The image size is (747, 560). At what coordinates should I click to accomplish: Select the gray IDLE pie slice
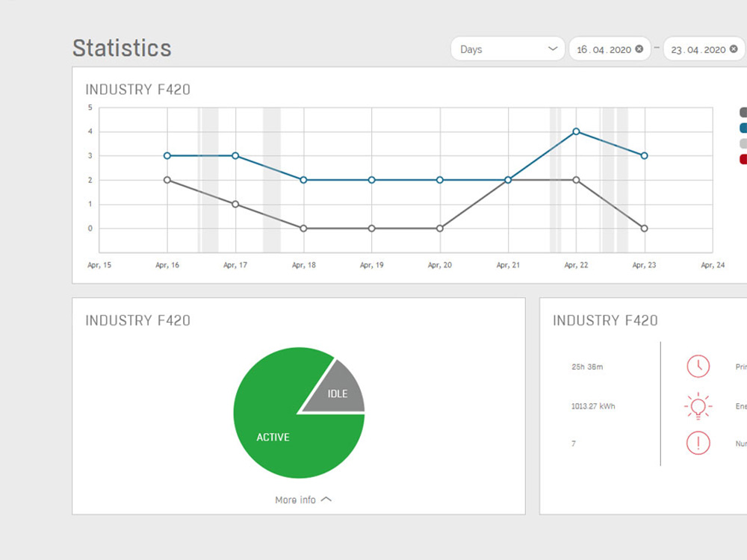click(x=337, y=391)
